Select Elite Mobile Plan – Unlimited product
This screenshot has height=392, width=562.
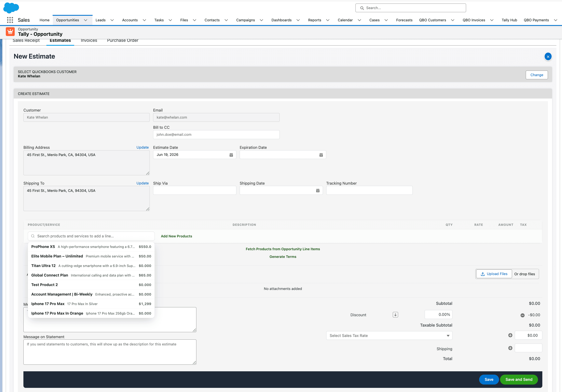pyautogui.click(x=91, y=256)
